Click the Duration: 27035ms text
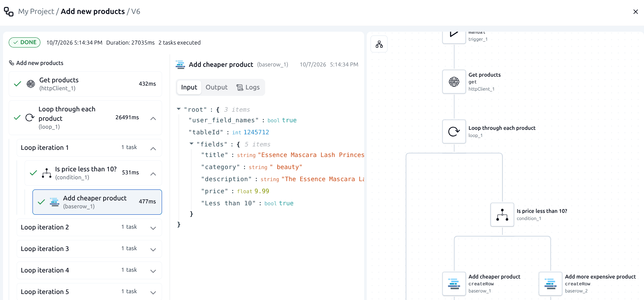The width and height of the screenshot is (644, 300). coord(130,43)
